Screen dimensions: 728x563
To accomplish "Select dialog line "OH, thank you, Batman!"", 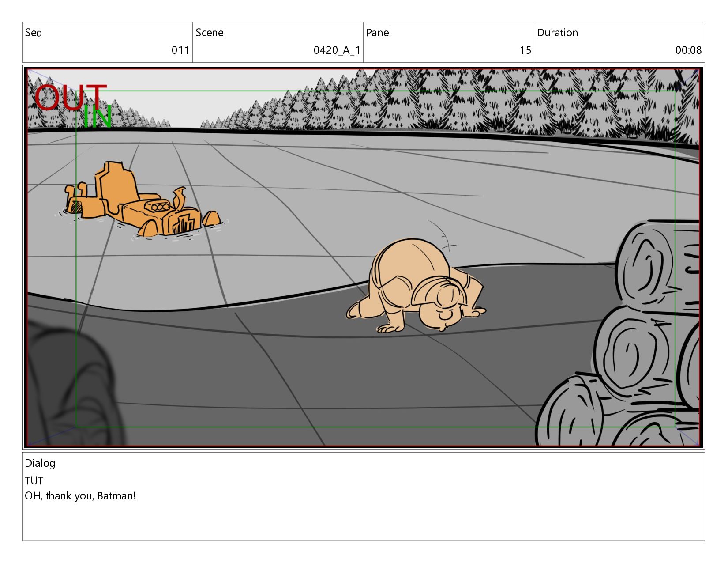I will [80, 496].
